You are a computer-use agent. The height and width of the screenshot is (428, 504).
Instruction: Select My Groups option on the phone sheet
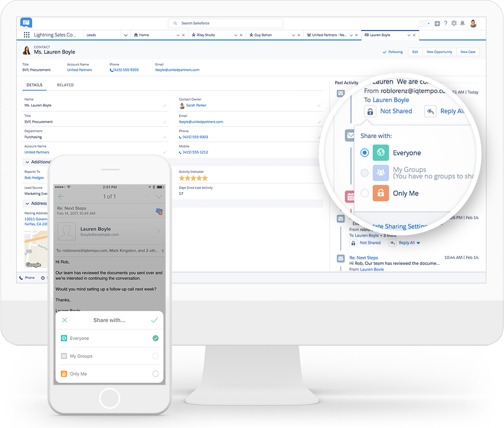coord(110,356)
